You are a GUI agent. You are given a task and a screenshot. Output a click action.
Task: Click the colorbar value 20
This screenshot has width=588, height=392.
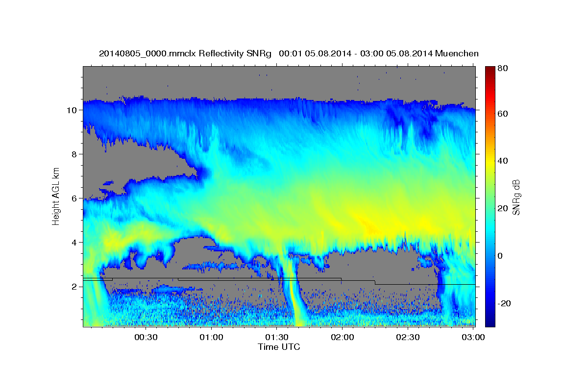503,208
